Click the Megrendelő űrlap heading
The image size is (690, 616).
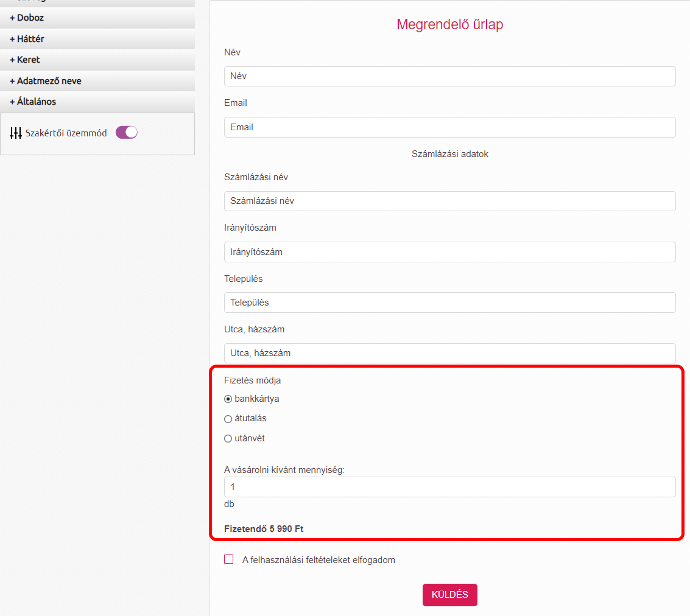pyautogui.click(x=449, y=24)
